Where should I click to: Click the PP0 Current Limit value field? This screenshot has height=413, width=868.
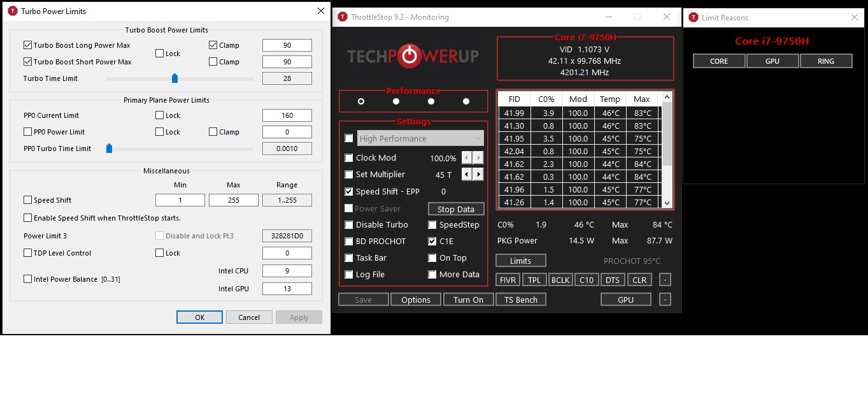point(287,115)
